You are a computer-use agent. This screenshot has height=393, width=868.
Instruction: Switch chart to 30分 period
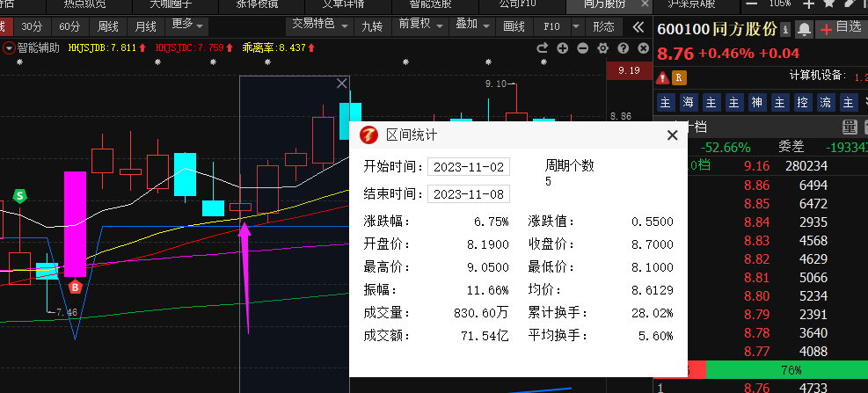pos(32,26)
